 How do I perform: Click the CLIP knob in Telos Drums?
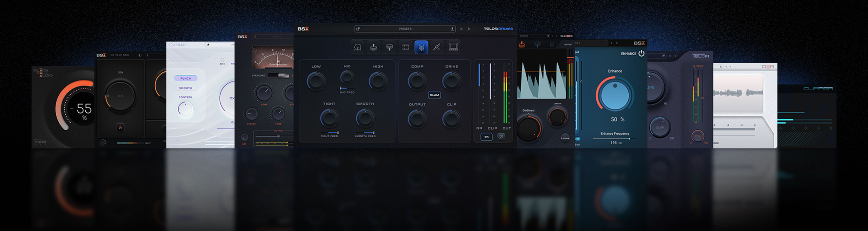tap(451, 119)
